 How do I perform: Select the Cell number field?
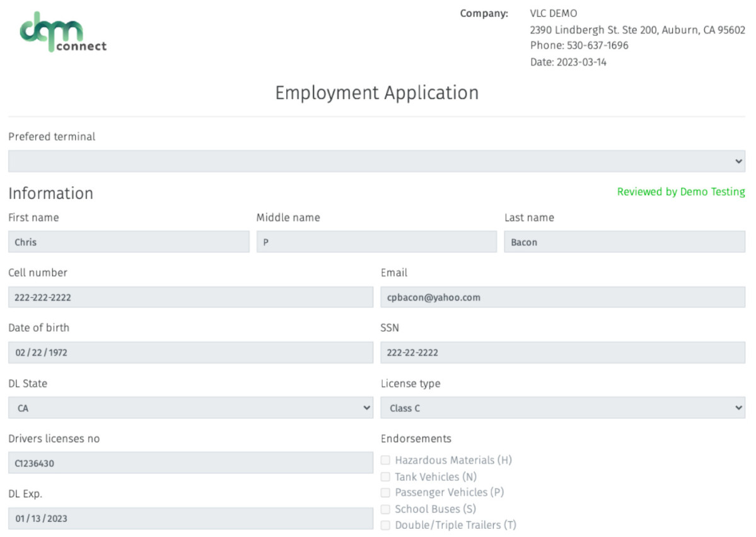[190, 297]
